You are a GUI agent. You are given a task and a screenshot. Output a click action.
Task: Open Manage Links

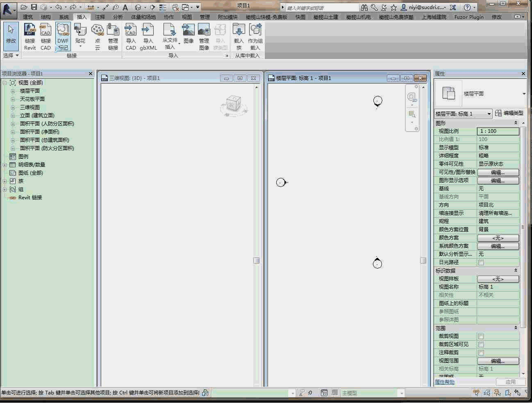point(113,37)
